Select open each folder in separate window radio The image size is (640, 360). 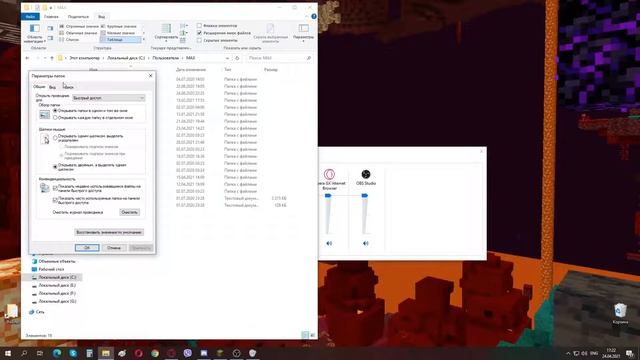55,118
